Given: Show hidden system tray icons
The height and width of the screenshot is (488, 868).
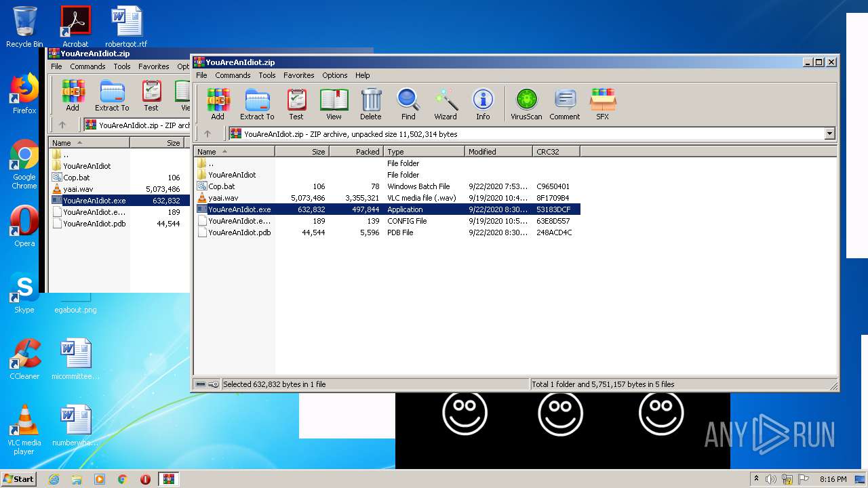Looking at the screenshot, I should click(757, 479).
